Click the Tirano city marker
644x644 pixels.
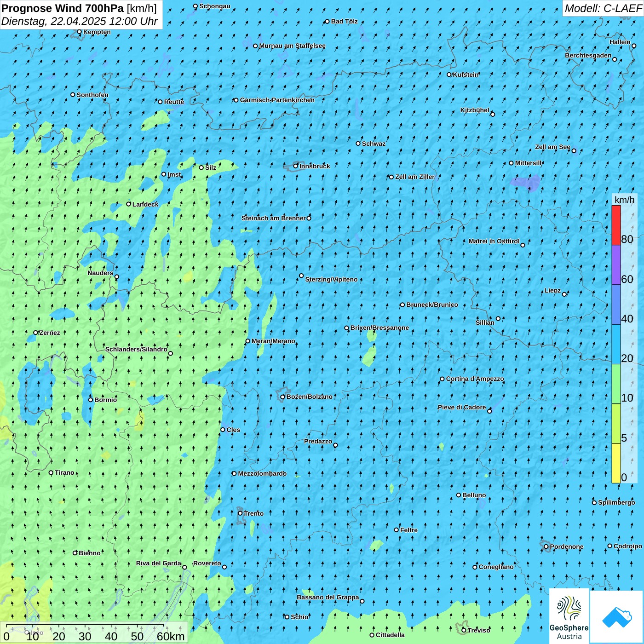point(51,472)
